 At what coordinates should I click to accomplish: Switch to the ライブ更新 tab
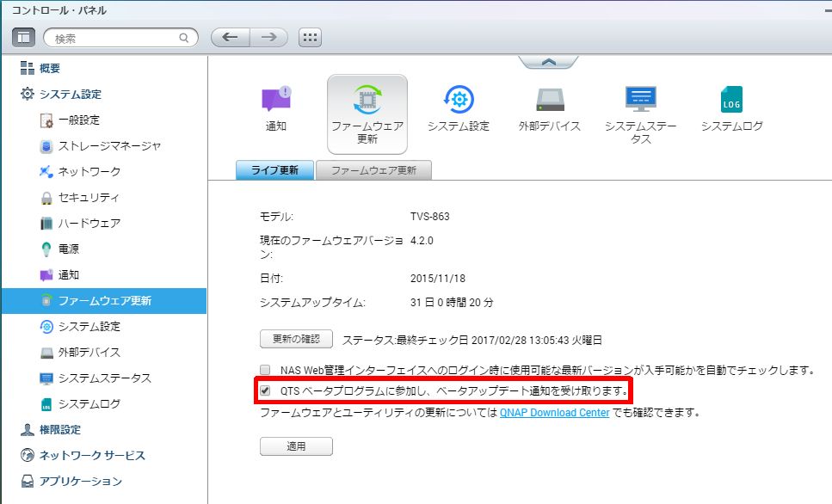coord(274,170)
